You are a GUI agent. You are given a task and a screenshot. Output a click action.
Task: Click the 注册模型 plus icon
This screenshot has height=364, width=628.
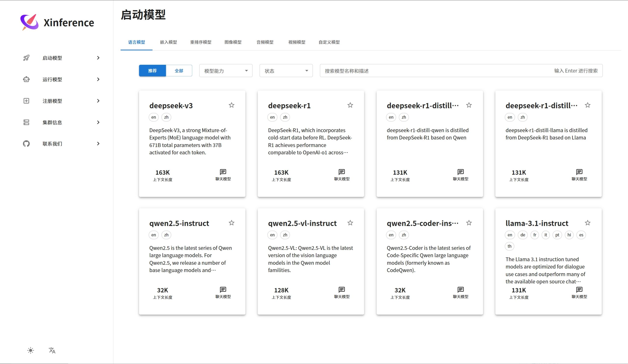pos(26,101)
